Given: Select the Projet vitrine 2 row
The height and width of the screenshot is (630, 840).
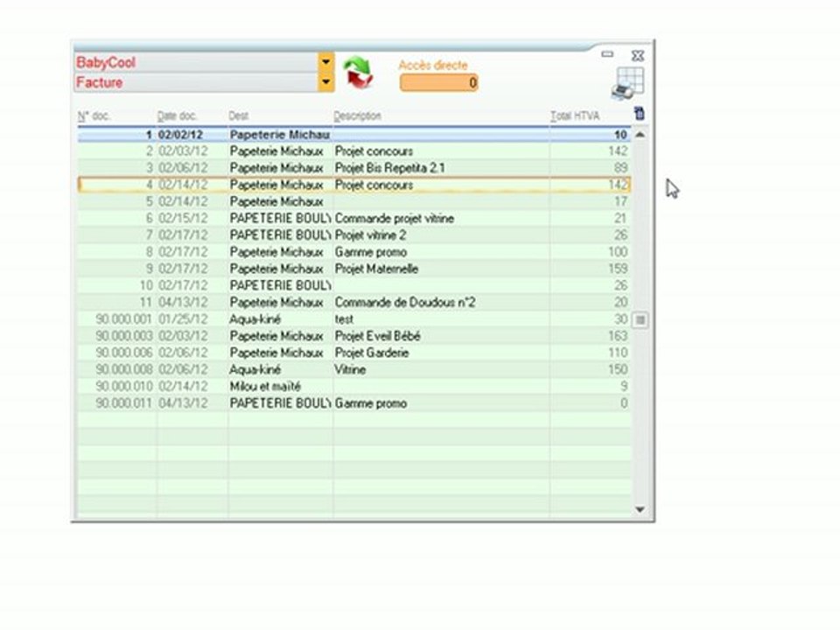Looking at the screenshot, I should [354, 235].
